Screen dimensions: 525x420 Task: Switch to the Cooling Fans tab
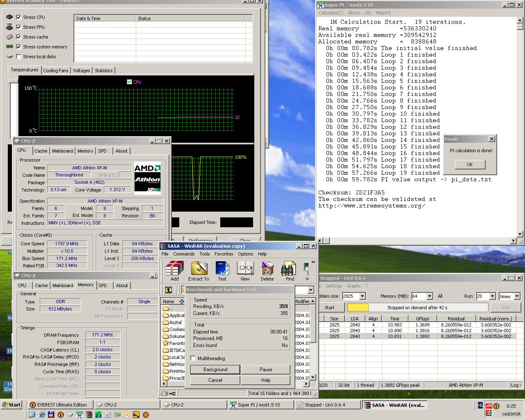[x=56, y=71]
